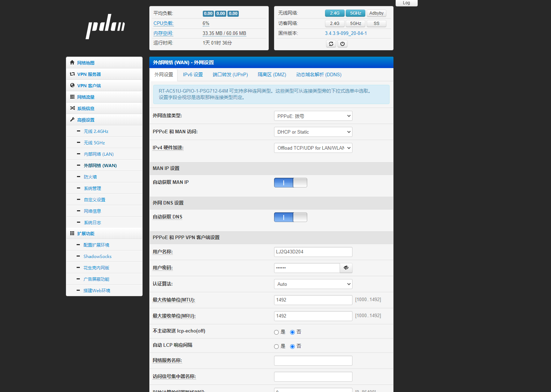The width and height of the screenshot is (551, 392).
Task: Click the shuffle icon beside 系统信息
Action: [72, 108]
